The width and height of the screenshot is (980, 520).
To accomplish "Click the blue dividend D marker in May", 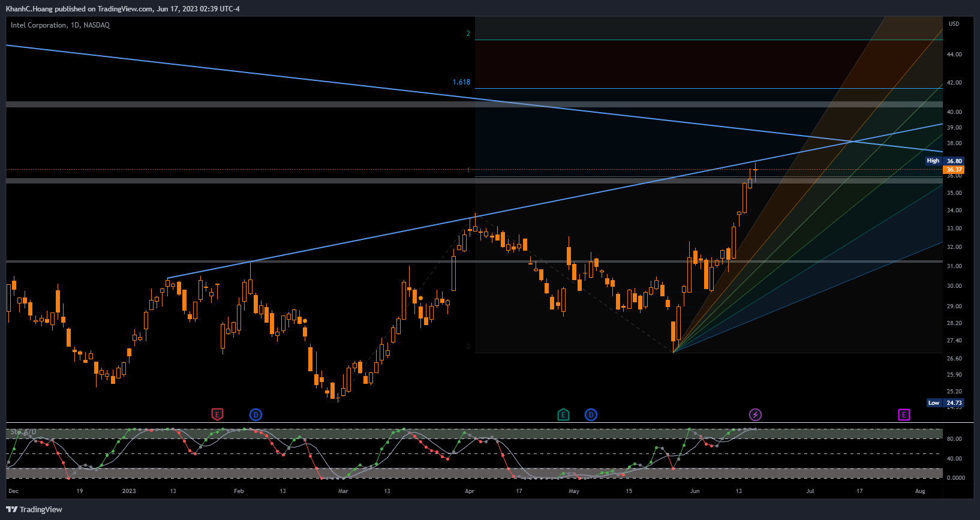I will click(591, 414).
